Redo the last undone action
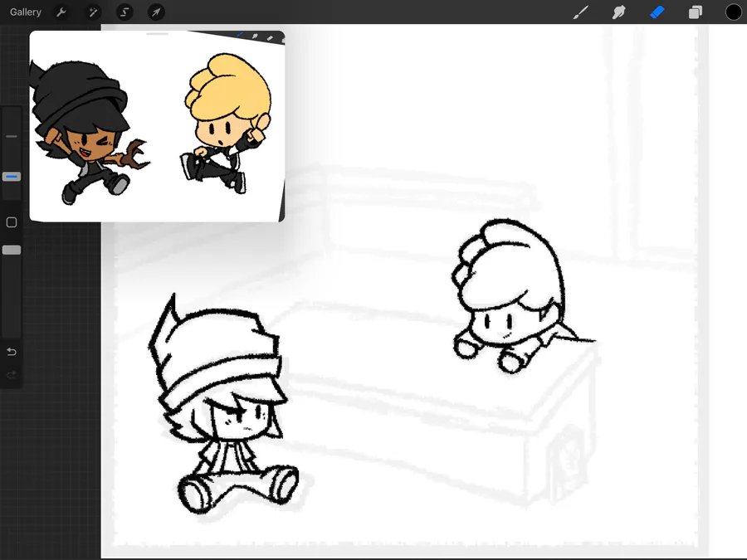Screen dimensions: 747x560 (x=12, y=375)
